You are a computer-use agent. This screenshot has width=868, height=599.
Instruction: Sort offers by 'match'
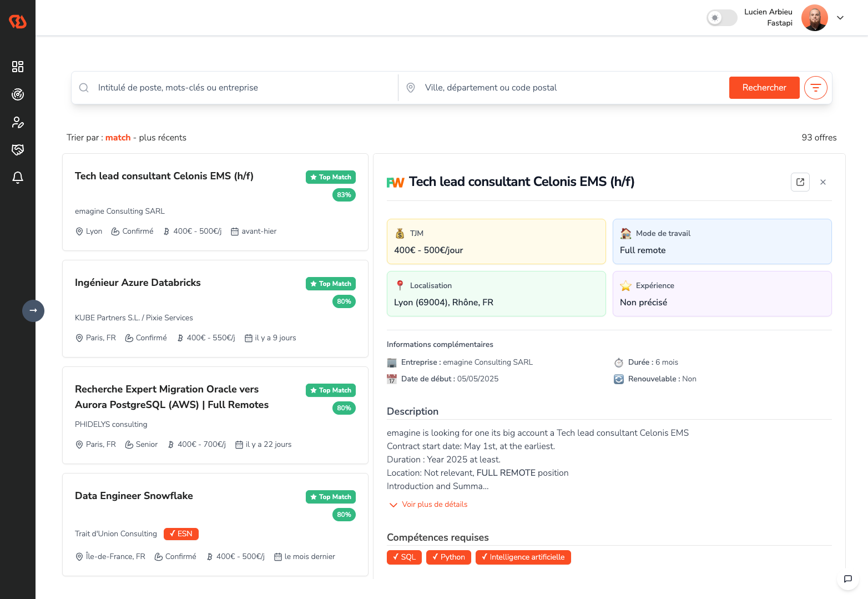click(118, 138)
